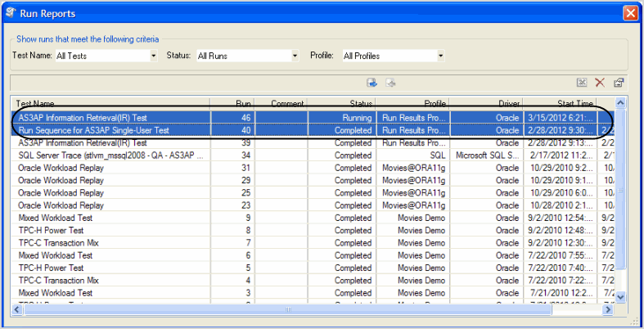The image size is (644, 329).
Task: Click the export run report icon
Action: [372, 82]
